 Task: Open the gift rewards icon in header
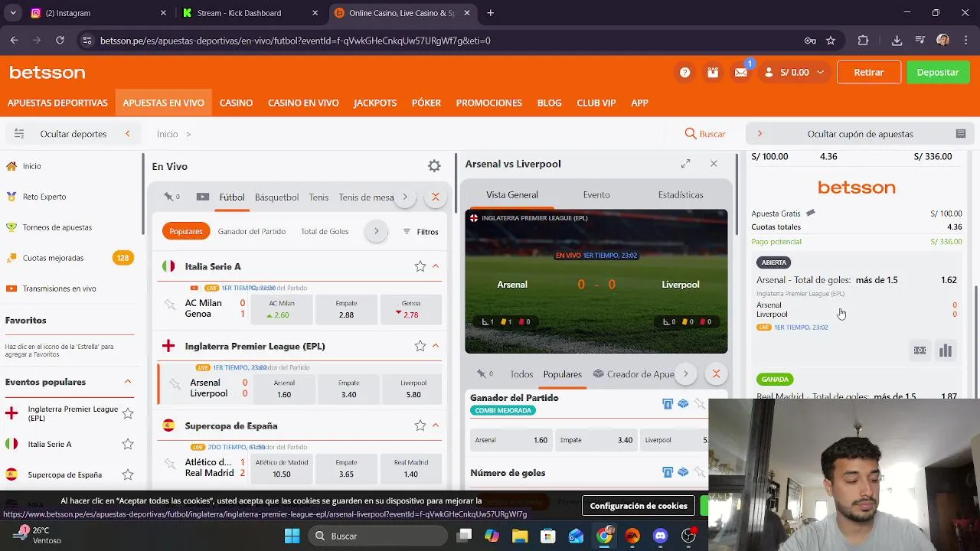[713, 73]
